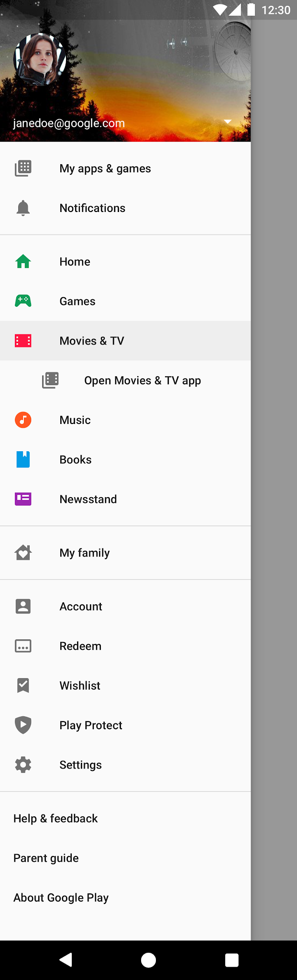The image size is (297, 980).
Task: Tap the janedoe@google.com email address
Action: click(x=69, y=123)
